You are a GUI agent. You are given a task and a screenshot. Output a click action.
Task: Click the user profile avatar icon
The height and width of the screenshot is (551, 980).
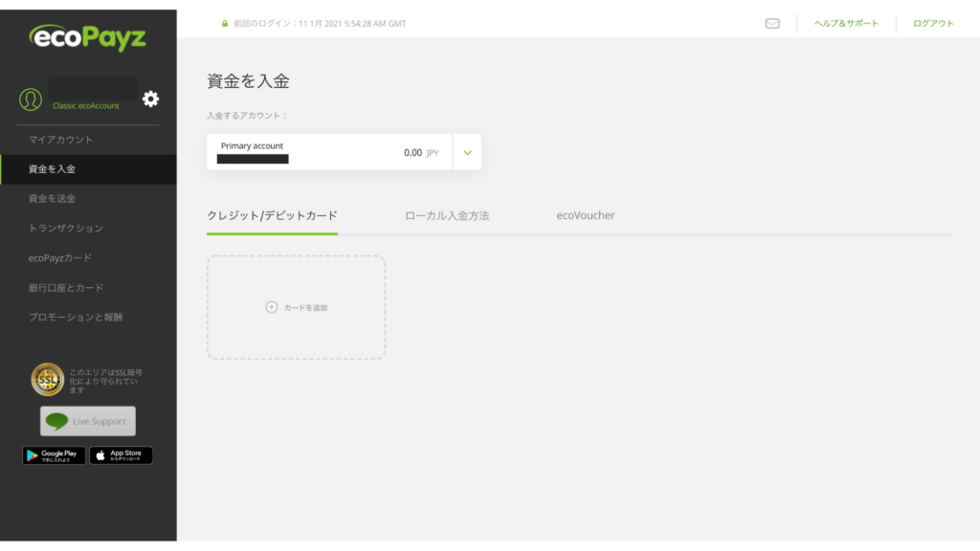31,99
